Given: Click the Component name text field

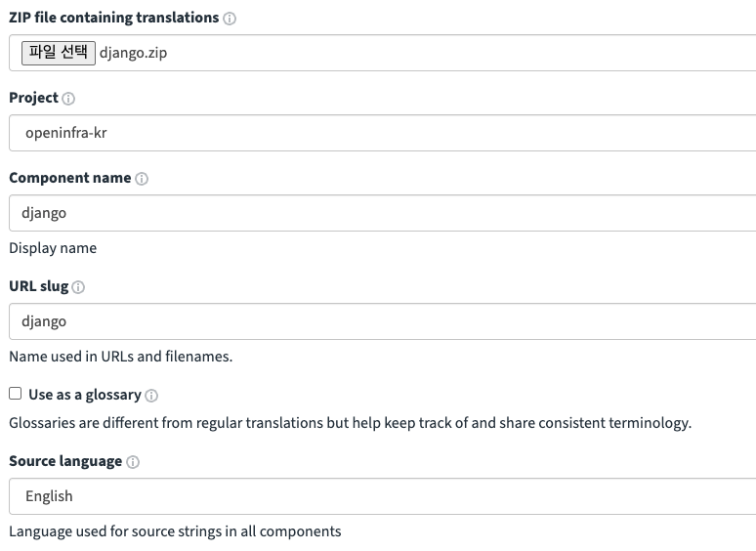Looking at the screenshot, I should tap(381, 213).
